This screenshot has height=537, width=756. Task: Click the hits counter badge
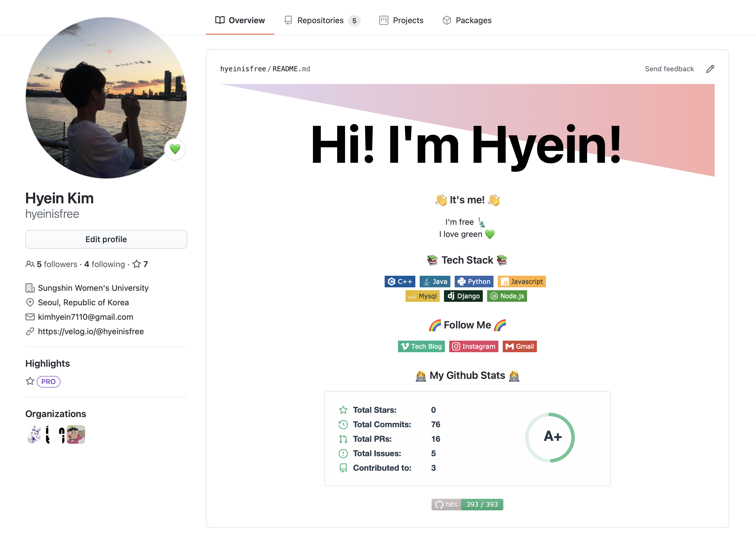(x=467, y=504)
